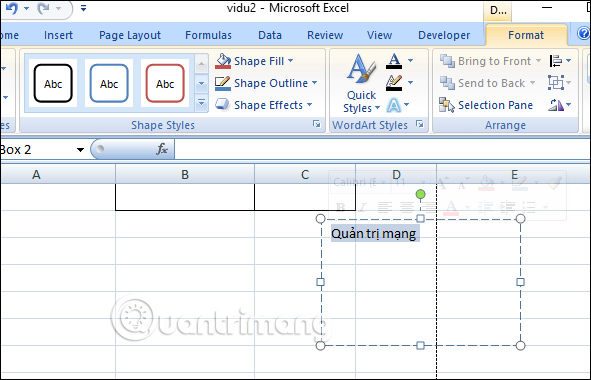Select column A header
This screenshot has width=591, height=380.
pyautogui.click(x=58, y=174)
